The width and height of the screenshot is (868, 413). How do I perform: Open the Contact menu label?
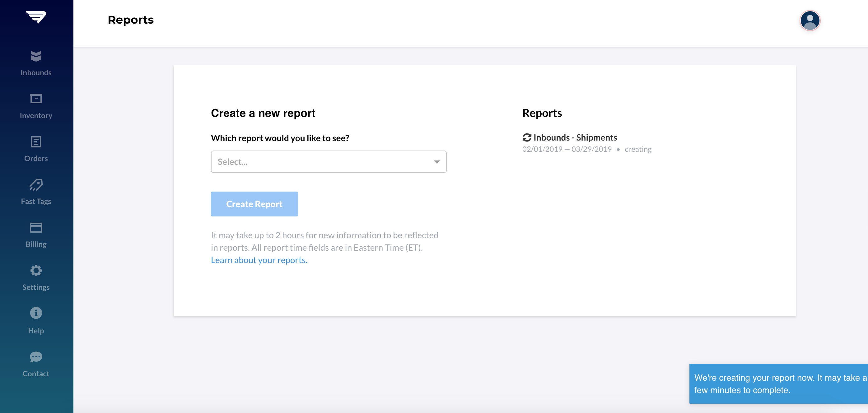pos(36,374)
